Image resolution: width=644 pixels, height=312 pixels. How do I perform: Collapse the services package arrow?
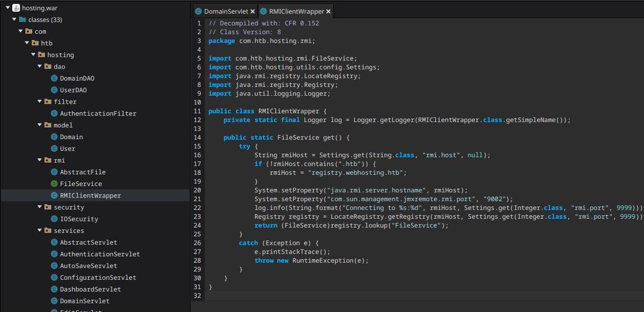click(40, 230)
